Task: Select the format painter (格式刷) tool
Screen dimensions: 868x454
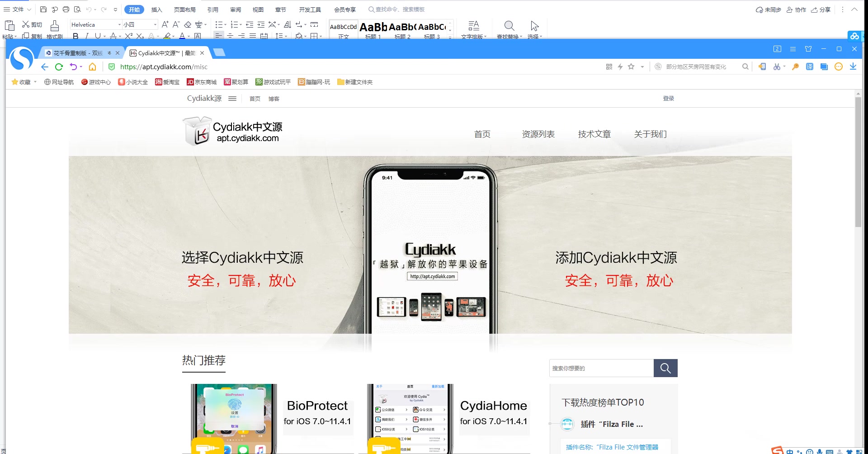Action: pyautogui.click(x=54, y=29)
